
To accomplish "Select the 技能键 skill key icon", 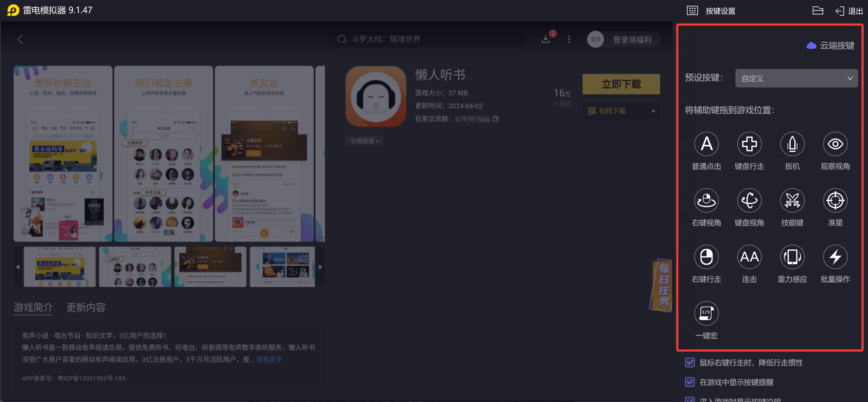I will 792,200.
